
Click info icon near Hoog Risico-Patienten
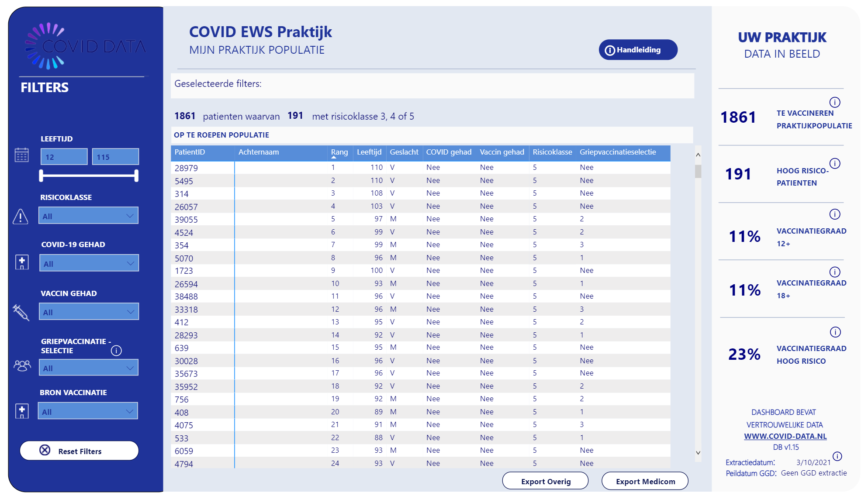[834, 163]
